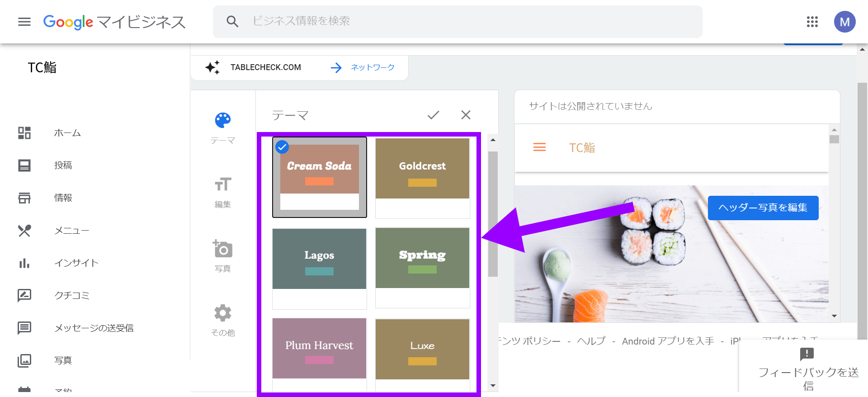Open the text edit tool
The height and width of the screenshot is (397, 868).
pyautogui.click(x=222, y=185)
